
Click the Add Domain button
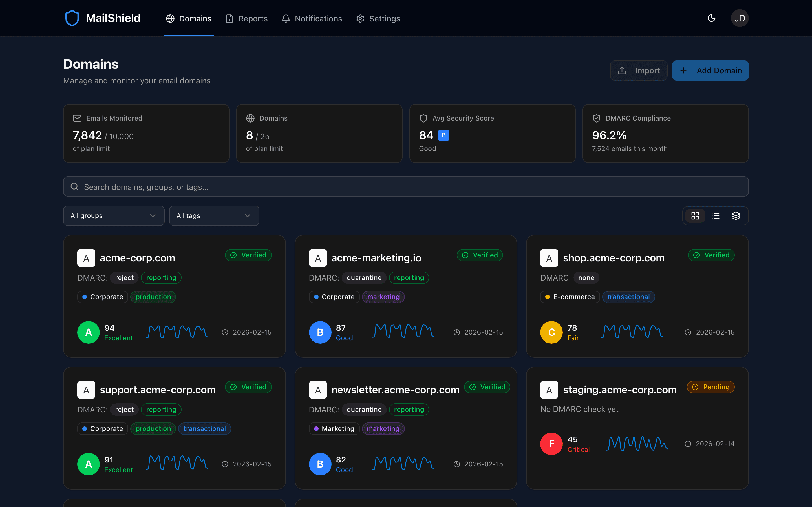click(x=710, y=70)
